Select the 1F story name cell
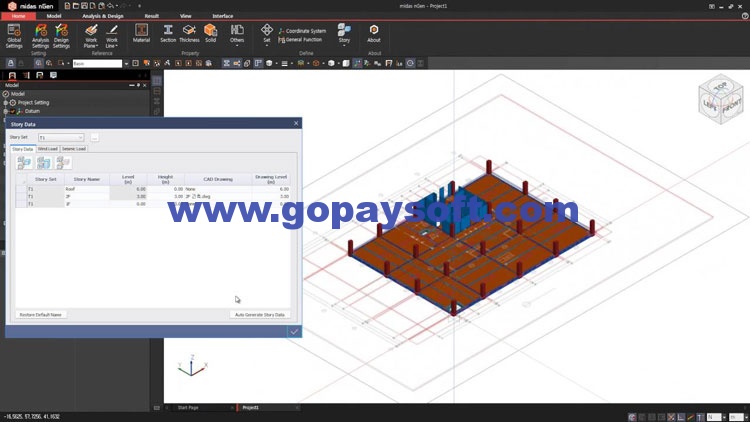 pos(87,204)
